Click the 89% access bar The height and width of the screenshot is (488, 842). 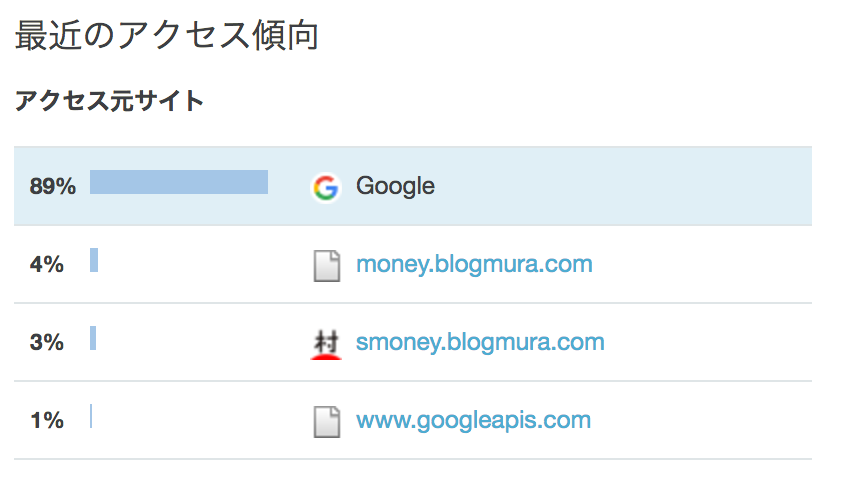179,182
